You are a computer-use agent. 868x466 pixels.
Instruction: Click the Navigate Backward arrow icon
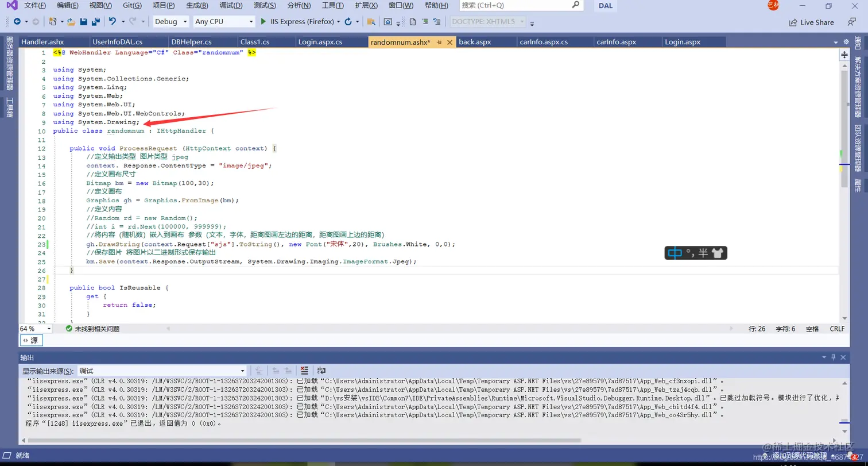tap(17, 21)
